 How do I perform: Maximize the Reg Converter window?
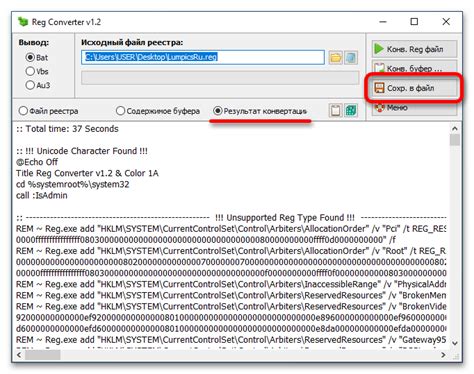click(414, 22)
